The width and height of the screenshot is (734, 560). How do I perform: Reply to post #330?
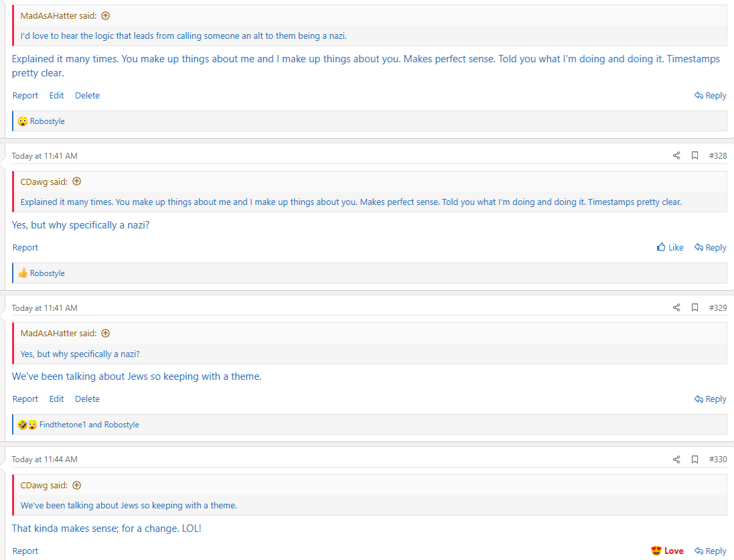click(x=711, y=551)
